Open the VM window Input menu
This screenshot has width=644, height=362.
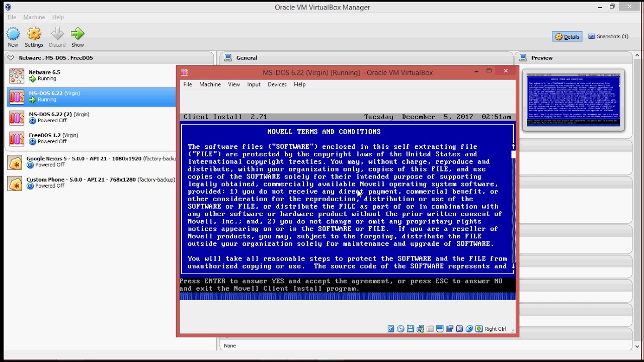[x=254, y=84]
